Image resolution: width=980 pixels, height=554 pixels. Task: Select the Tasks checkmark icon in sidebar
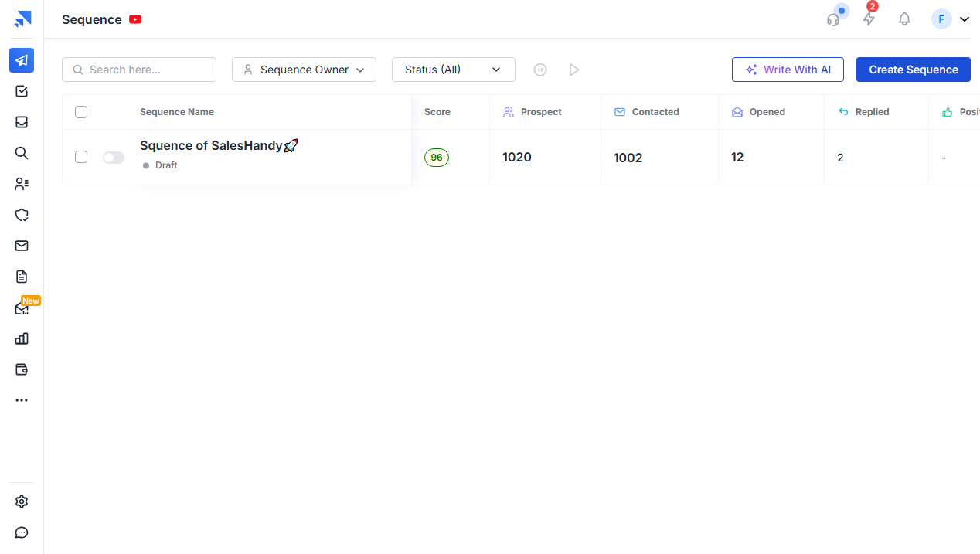[x=22, y=91]
